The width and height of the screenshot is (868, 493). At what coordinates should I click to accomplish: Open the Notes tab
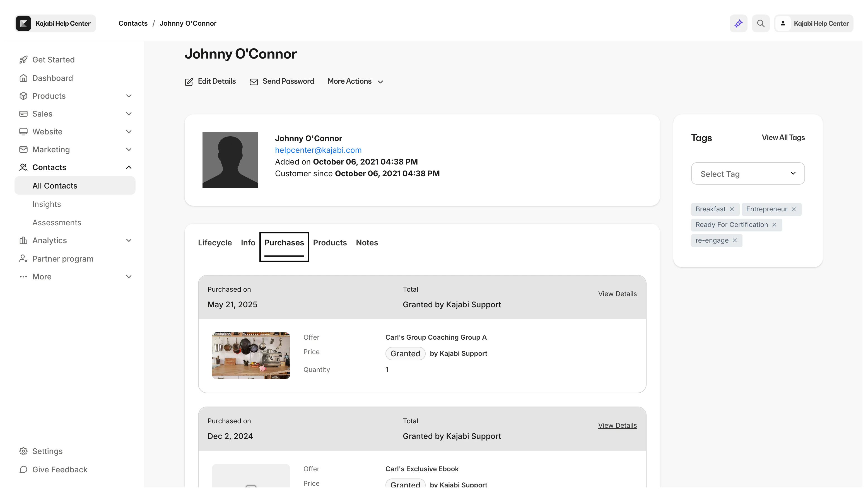[367, 242]
